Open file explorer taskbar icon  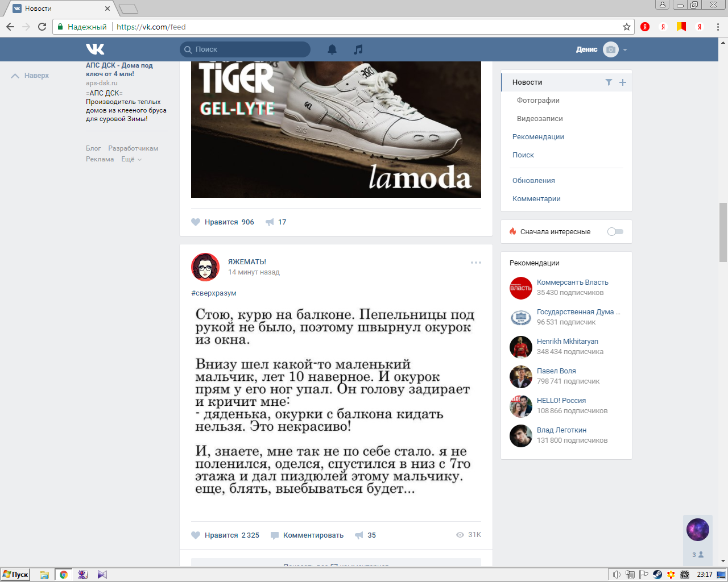point(44,575)
